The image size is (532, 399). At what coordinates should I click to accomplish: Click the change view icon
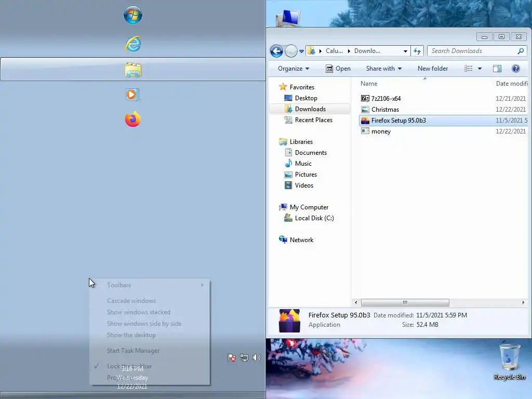[468, 69]
